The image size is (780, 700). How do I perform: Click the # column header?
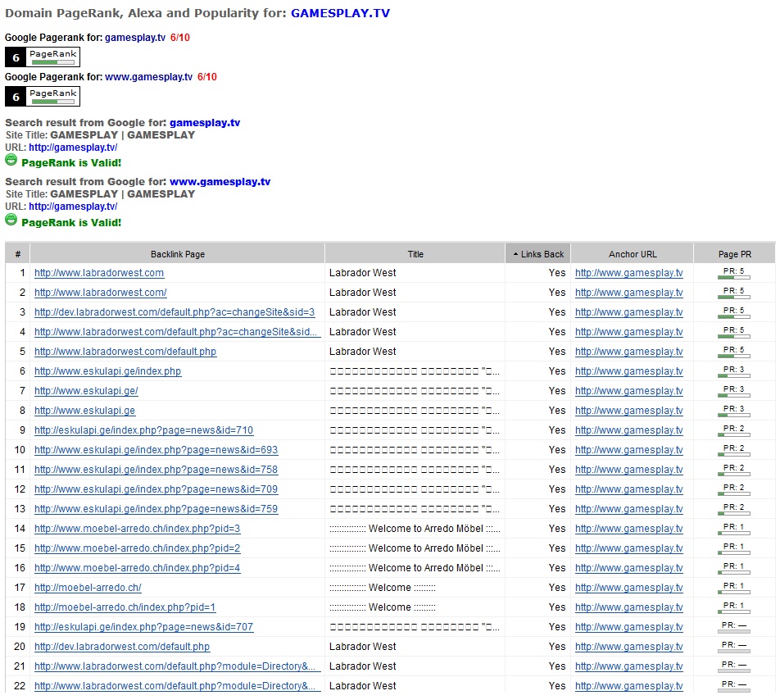[x=18, y=254]
